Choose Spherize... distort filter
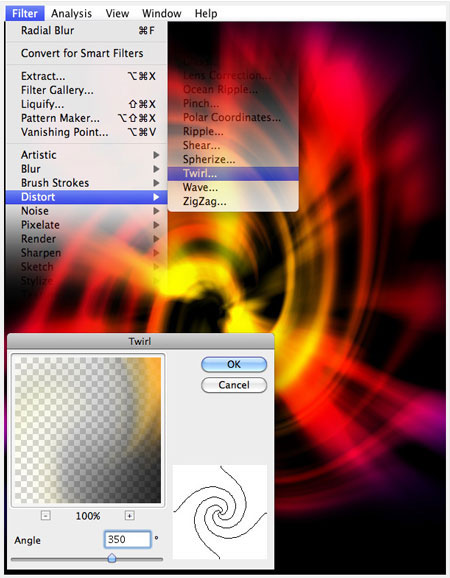Image resolution: width=450 pixels, height=578 pixels. [x=233, y=160]
